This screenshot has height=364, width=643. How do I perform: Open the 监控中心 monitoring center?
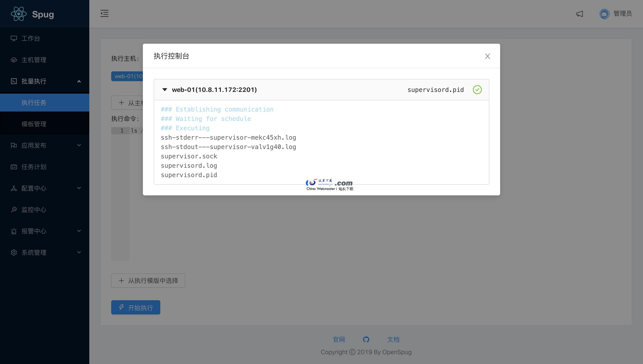point(34,209)
